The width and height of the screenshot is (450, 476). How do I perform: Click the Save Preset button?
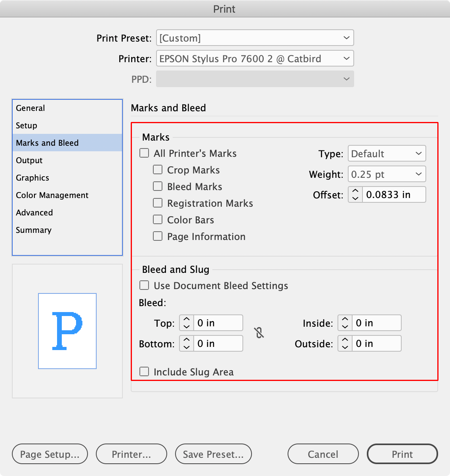pos(213,454)
